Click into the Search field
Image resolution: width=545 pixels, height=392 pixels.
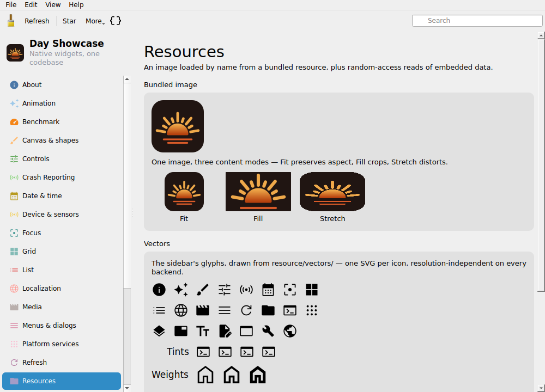pos(477,21)
